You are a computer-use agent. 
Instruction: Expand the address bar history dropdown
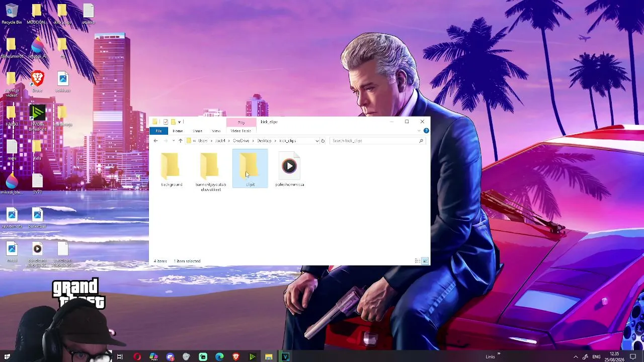pos(317,141)
